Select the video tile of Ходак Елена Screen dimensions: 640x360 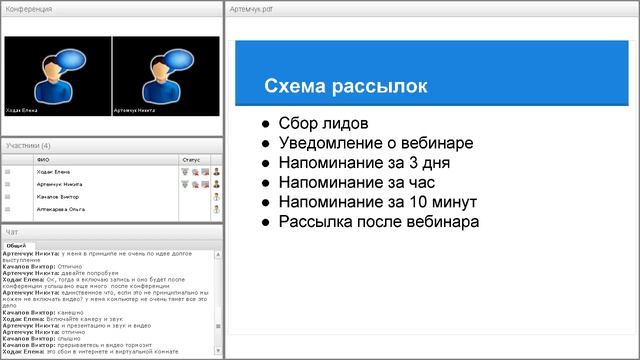tap(58, 76)
